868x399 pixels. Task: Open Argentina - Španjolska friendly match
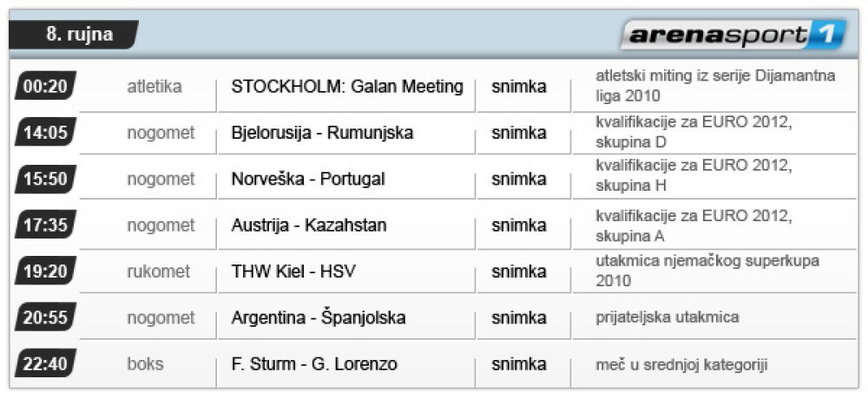coord(319,318)
